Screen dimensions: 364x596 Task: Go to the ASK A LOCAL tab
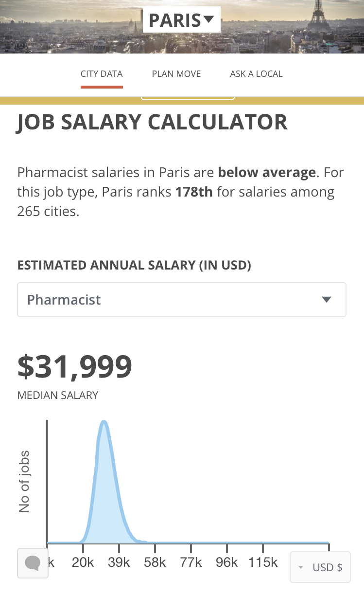click(x=256, y=74)
